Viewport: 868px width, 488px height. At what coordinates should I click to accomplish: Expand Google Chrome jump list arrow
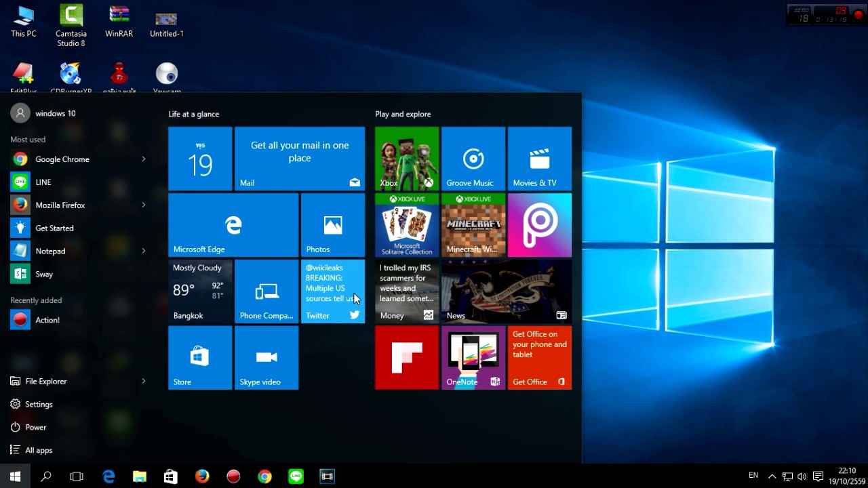(x=144, y=159)
